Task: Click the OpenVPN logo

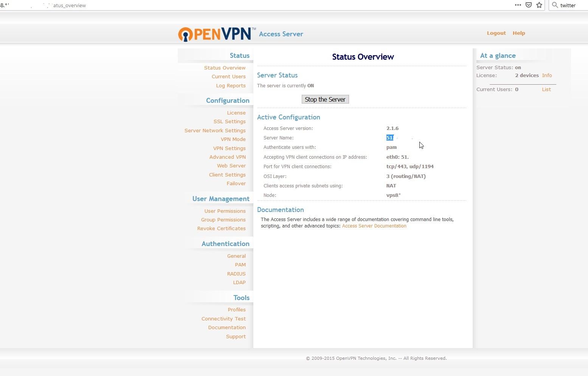Action: point(217,34)
